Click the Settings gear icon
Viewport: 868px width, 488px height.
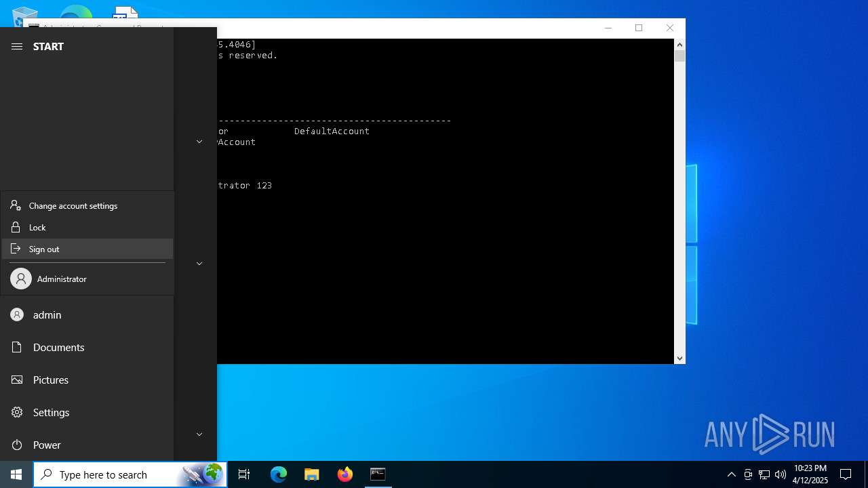tap(17, 412)
